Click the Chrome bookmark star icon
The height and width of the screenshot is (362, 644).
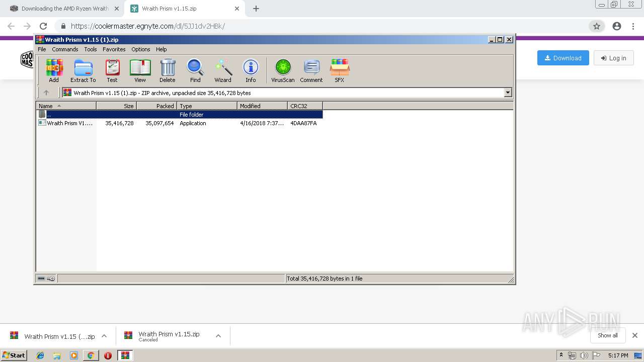[x=597, y=26]
